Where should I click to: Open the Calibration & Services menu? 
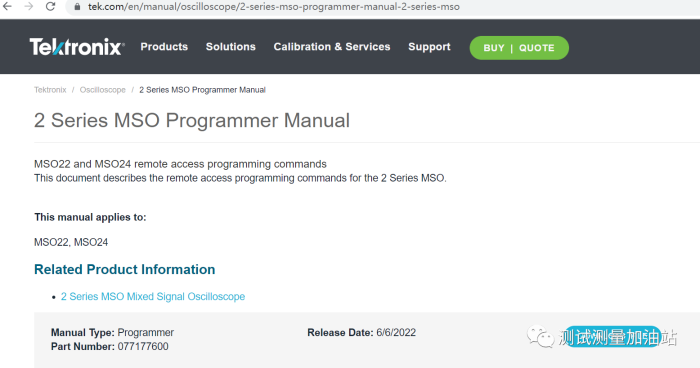(332, 47)
